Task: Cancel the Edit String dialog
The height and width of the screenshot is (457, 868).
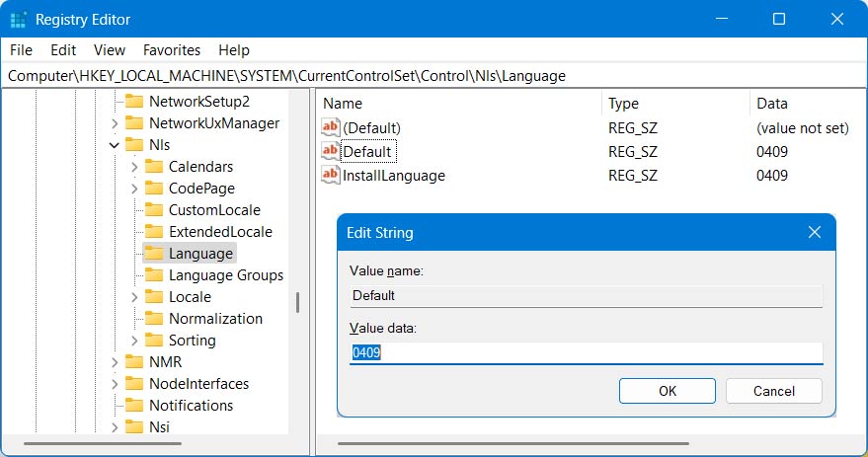Action: click(x=774, y=391)
